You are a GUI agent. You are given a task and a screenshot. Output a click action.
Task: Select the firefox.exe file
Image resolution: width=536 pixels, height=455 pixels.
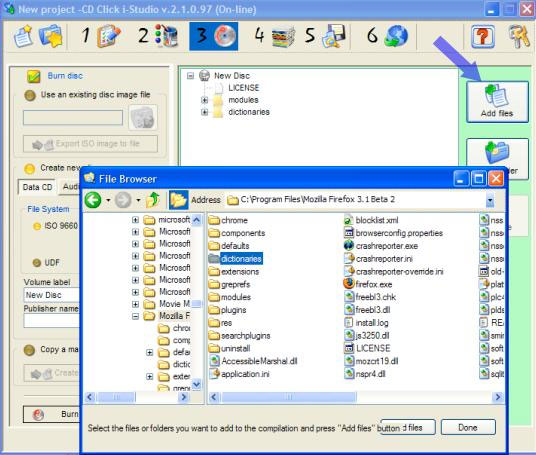pos(368,284)
